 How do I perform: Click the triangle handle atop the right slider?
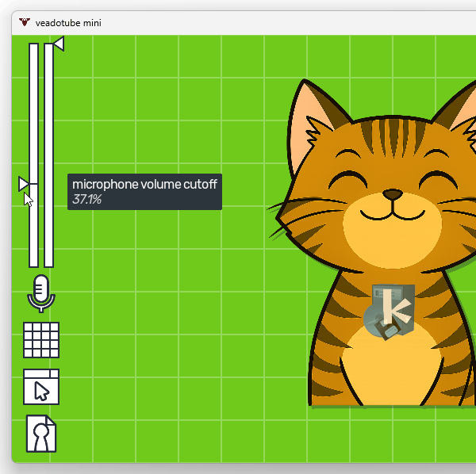tap(58, 44)
